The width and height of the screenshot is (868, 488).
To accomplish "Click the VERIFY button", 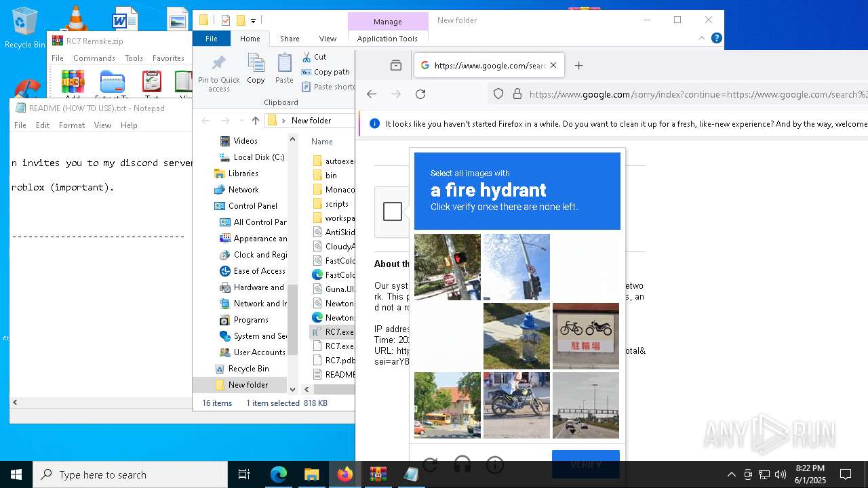I will (586, 464).
